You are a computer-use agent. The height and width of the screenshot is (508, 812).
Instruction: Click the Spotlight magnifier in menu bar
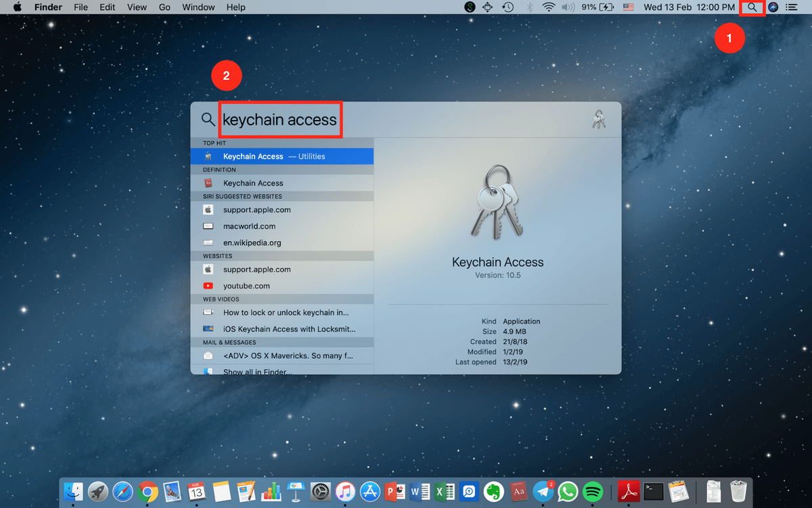pos(752,7)
